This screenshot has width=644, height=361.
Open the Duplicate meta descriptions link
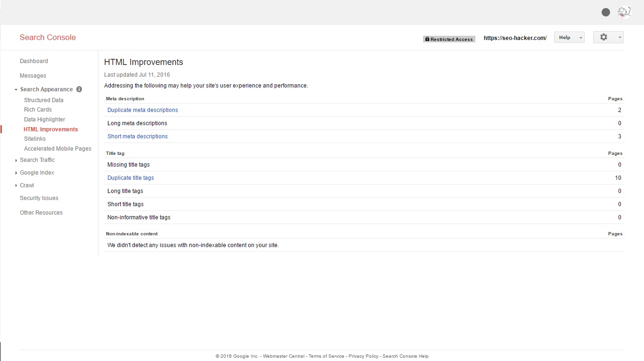[143, 110]
